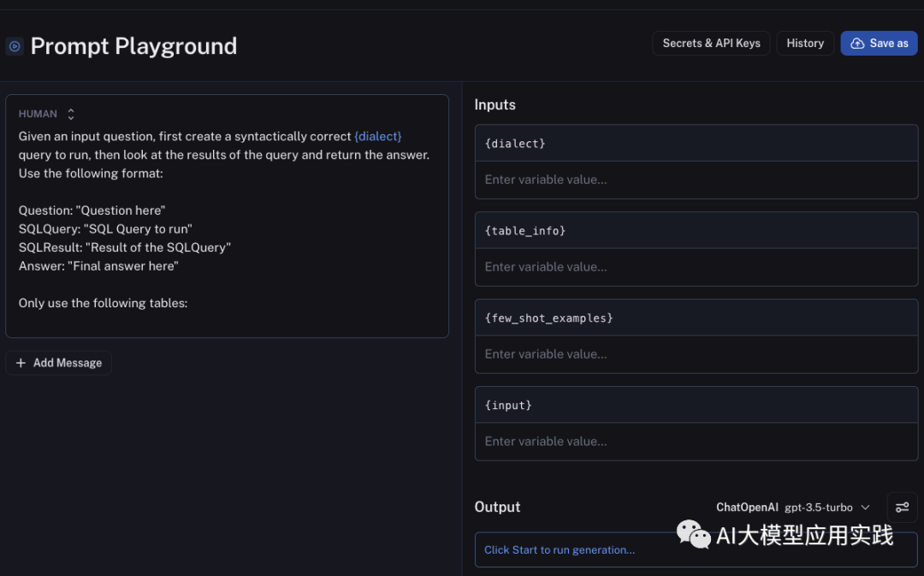Click the {input} variable label
This screenshot has height=576, width=924.
pyautogui.click(x=508, y=405)
